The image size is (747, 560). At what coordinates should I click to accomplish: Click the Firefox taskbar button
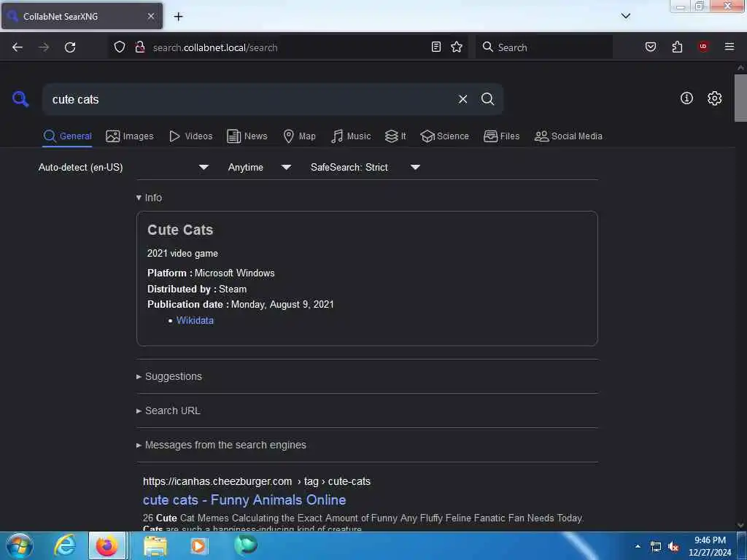(108, 546)
